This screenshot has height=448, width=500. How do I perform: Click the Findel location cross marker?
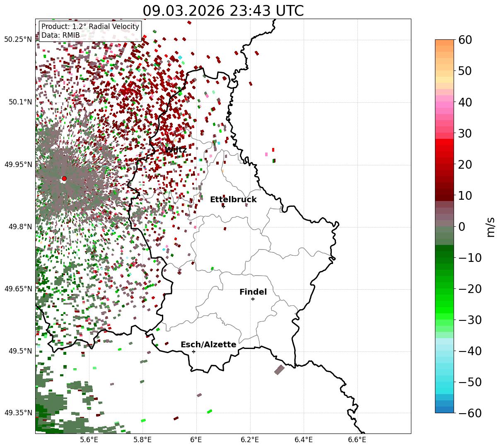coord(253,299)
